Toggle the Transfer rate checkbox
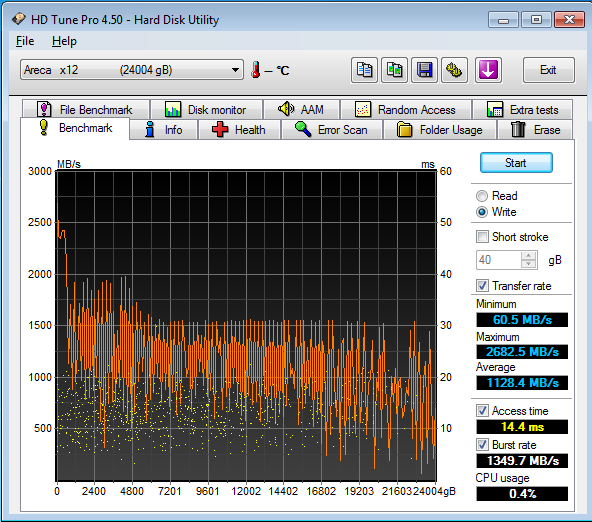This screenshot has height=522, width=592. click(482, 286)
